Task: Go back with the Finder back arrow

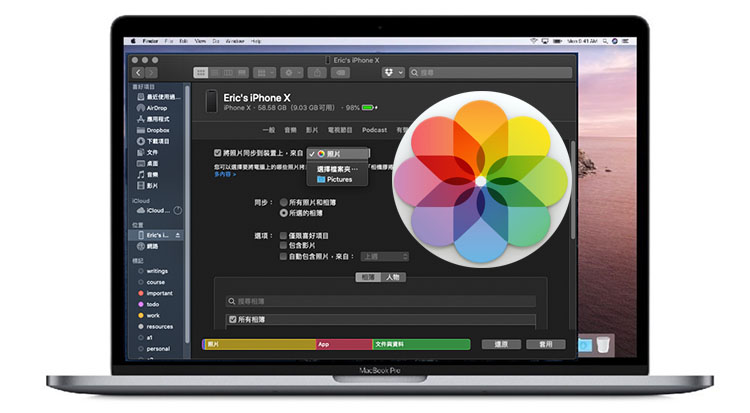Action: click(138, 73)
